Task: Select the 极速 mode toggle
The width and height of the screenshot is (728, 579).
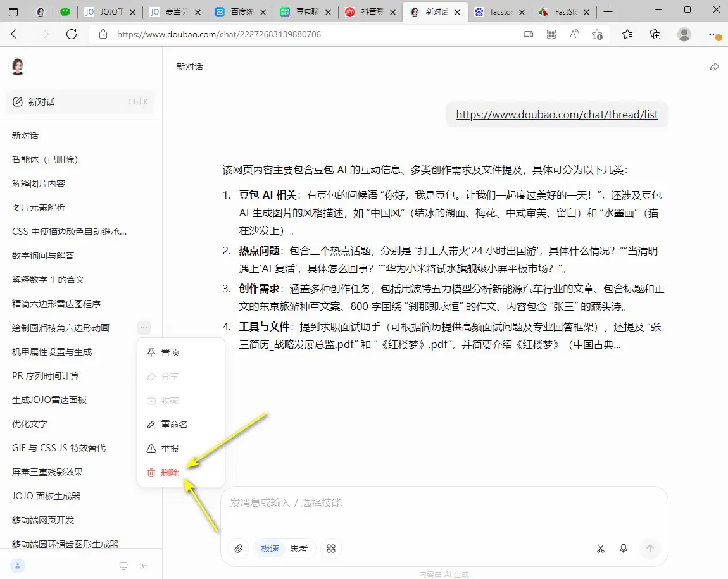Action: point(270,549)
